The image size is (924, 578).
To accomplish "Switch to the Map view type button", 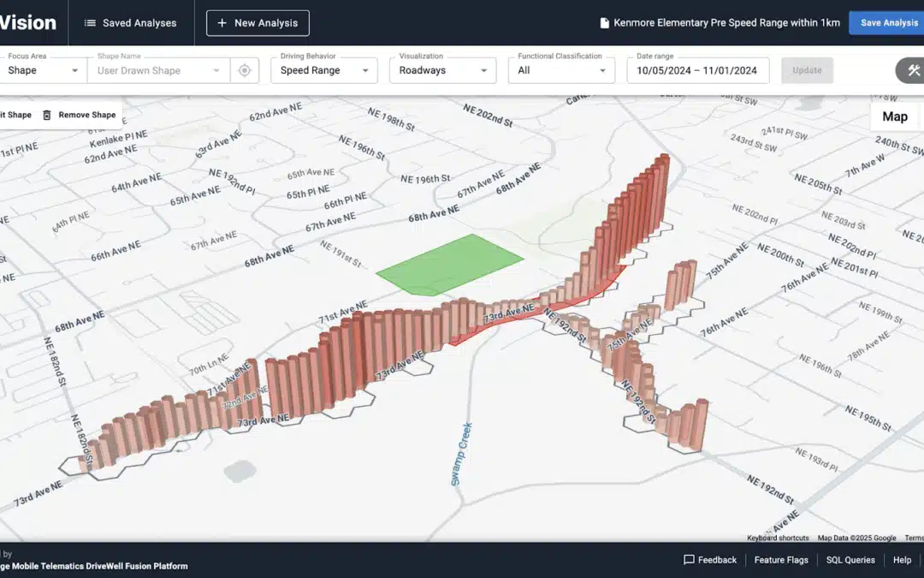I will [894, 116].
